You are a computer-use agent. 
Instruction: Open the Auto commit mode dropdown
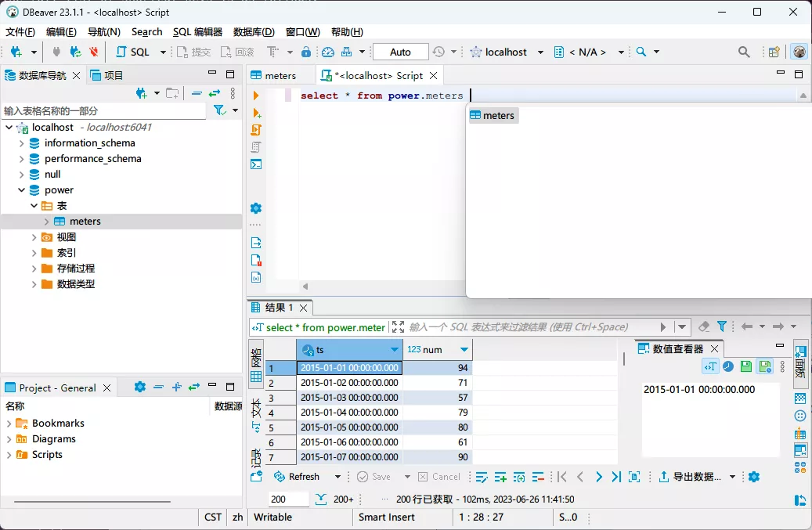[x=400, y=52]
